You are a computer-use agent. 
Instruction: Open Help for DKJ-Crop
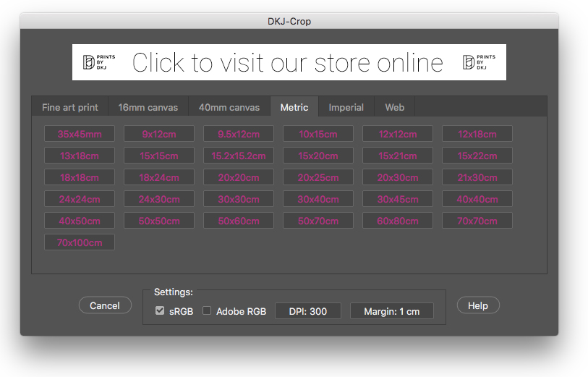coord(478,305)
